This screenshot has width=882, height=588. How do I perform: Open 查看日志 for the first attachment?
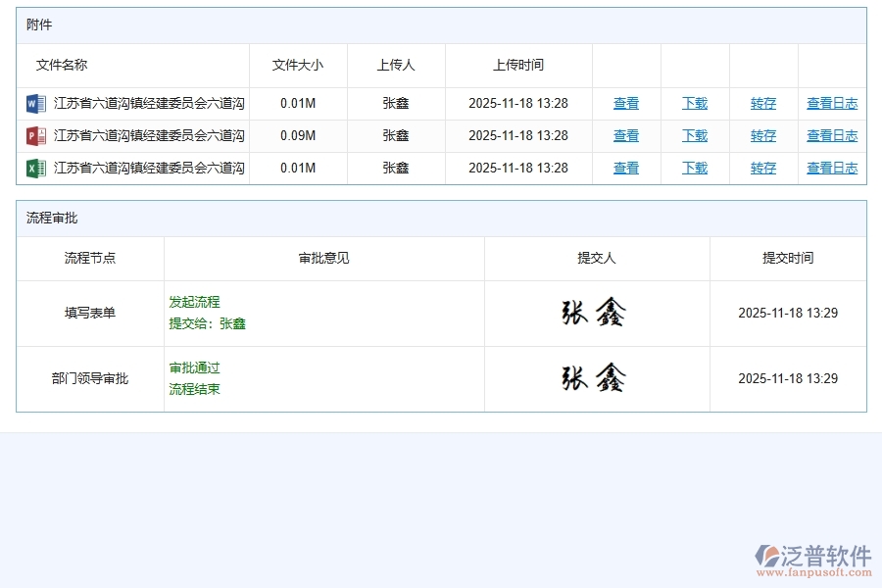coord(832,103)
